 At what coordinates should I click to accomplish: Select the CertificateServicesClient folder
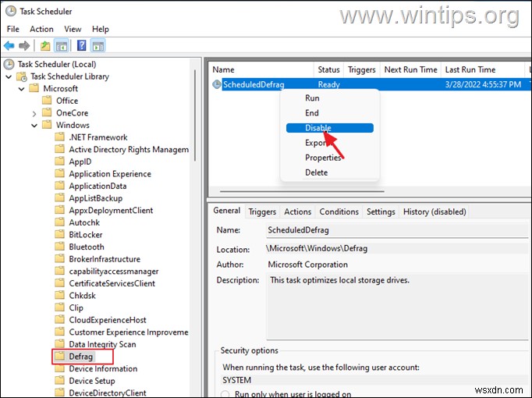pyautogui.click(x=112, y=283)
